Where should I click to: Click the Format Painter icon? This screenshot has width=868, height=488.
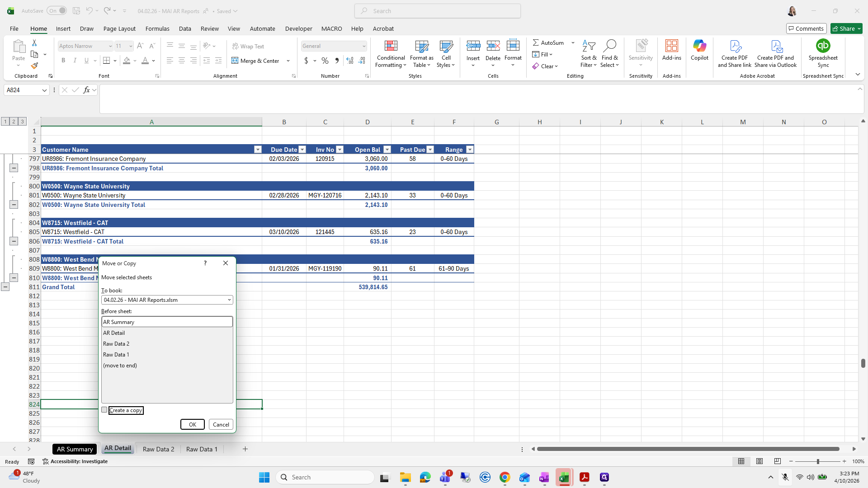click(x=34, y=66)
